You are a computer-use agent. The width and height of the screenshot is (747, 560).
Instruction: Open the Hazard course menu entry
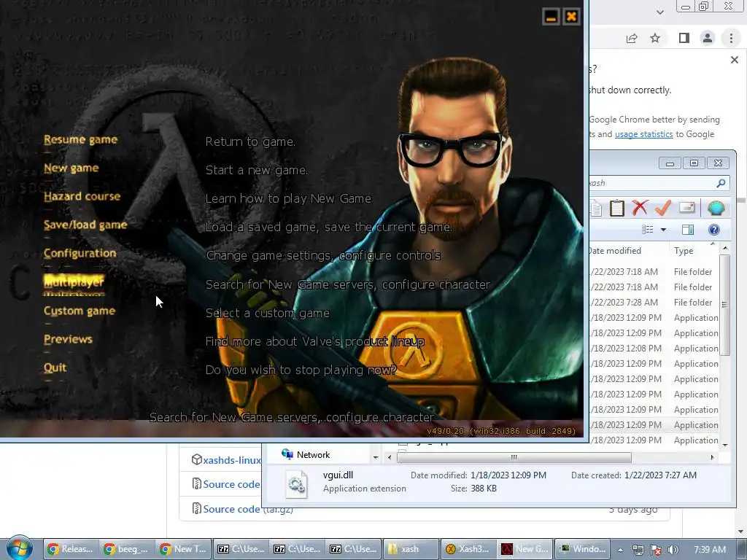click(x=82, y=196)
